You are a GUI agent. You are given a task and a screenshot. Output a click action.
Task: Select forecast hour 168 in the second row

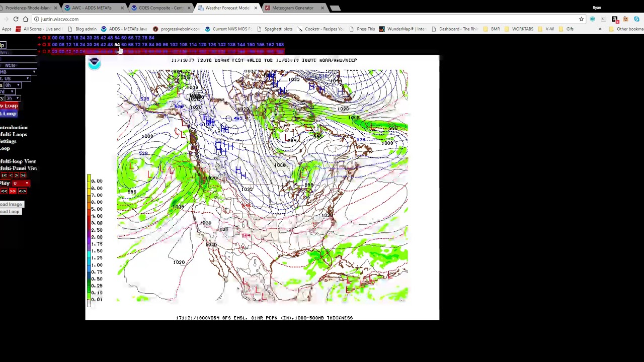(x=280, y=44)
